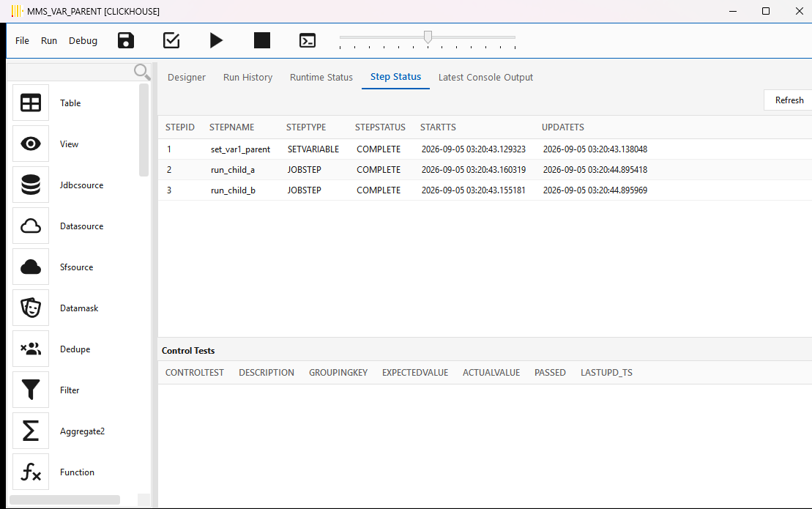Click start timestamp 03:20:43.129323
Screen dimensions: 812x509
click(473, 149)
